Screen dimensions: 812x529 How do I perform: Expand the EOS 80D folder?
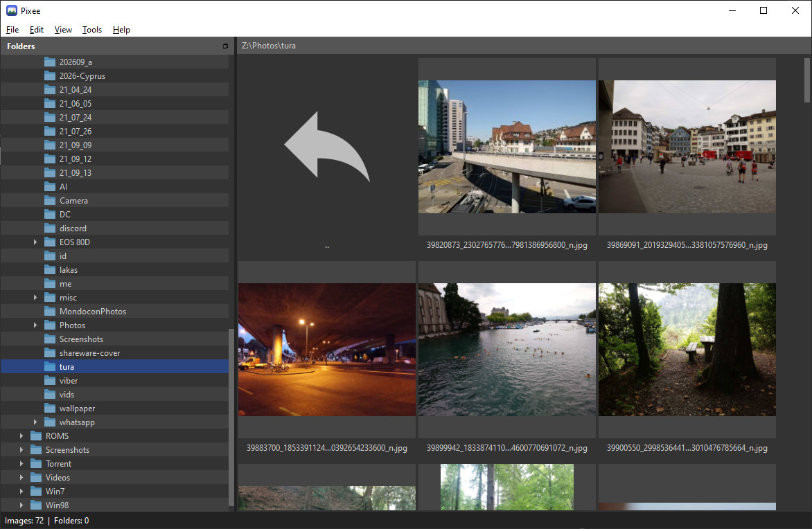[35, 242]
